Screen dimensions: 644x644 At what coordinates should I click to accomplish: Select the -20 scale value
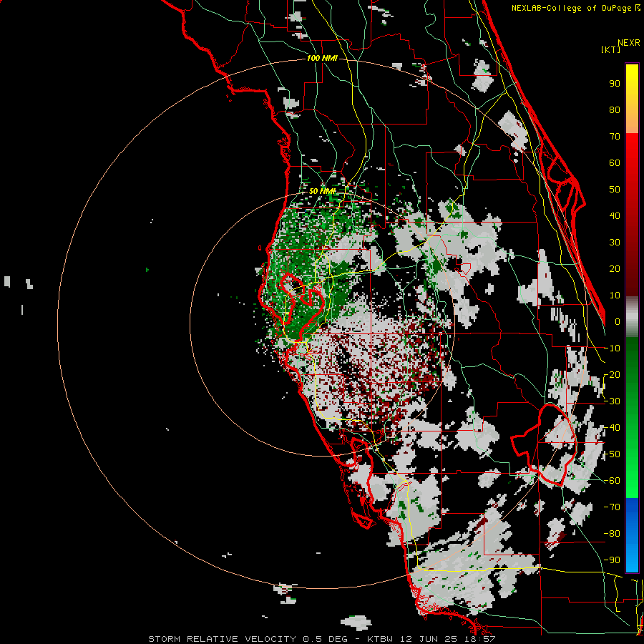point(612,374)
